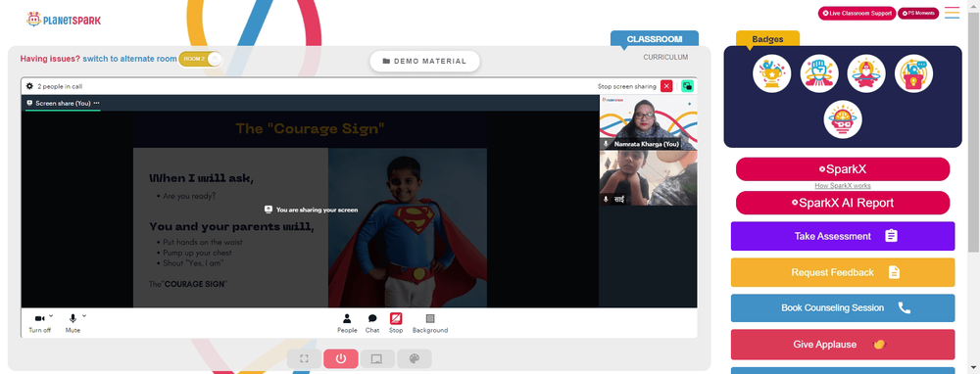Open PS Moments
This screenshot has height=374, width=980.
click(918, 13)
